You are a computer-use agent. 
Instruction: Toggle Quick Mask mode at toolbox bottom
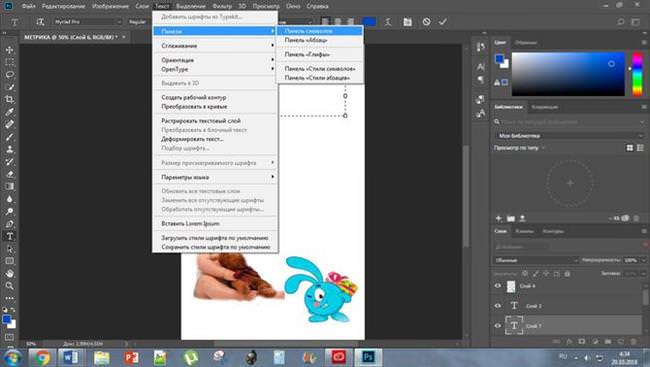point(10,337)
